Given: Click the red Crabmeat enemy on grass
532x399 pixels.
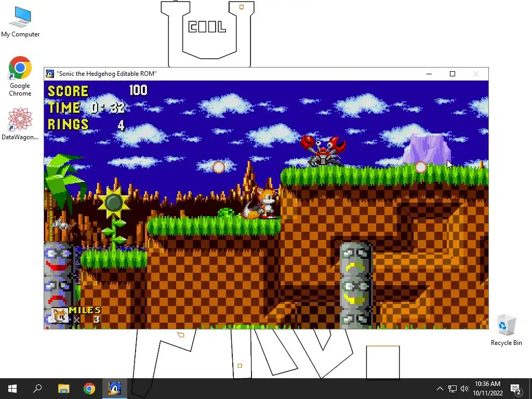Looking at the screenshot, I should tap(323, 151).
